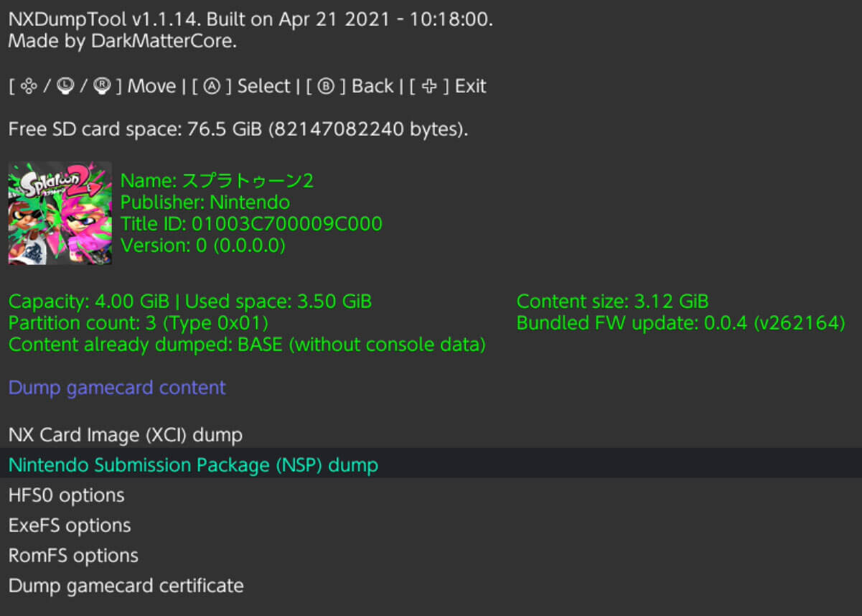Click the D-pad move icon
Image resolution: width=862 pixels, height=616 pixels.
tap(29, 87)
